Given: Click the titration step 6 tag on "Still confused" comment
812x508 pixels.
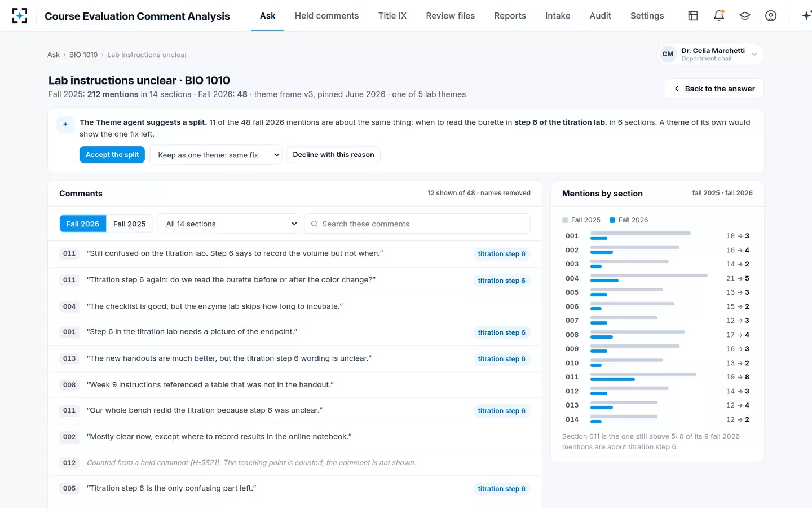Looking at the screenshot, I should [x=501, y=254].
